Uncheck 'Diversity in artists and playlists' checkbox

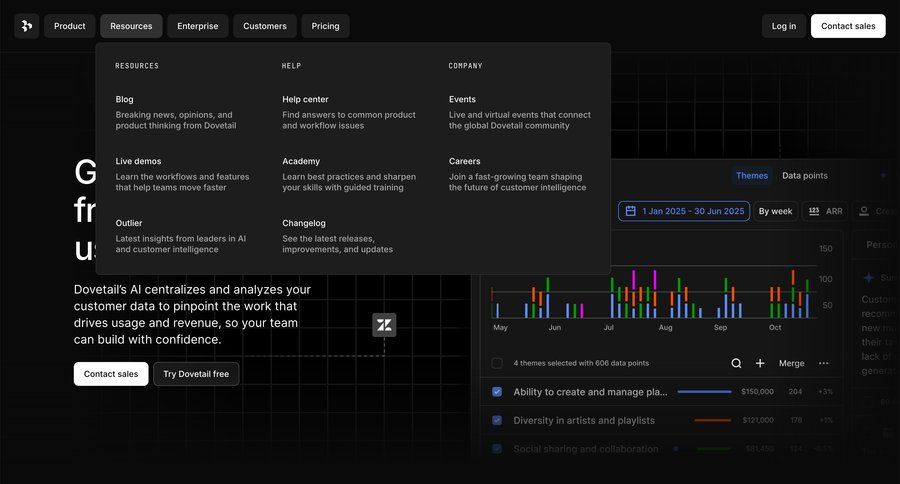click(x=497, y=421)
